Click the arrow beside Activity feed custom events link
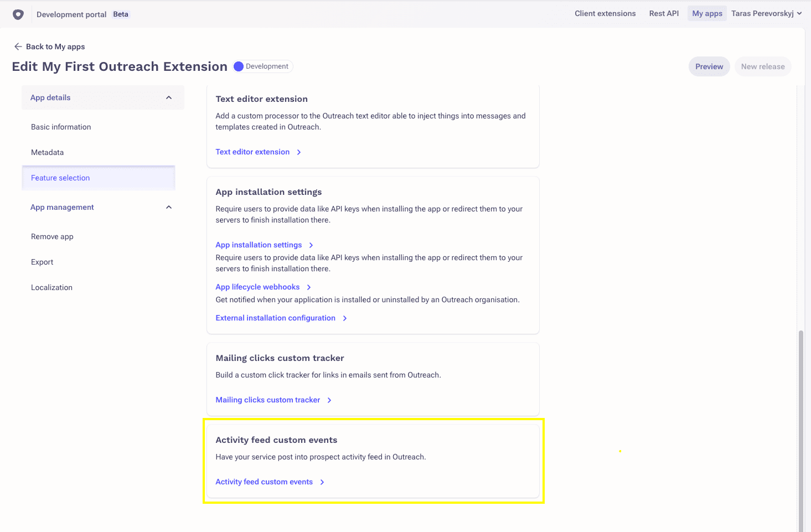This screenshot has height=532, width=811. pyautogui.click(x=322, y=482)
